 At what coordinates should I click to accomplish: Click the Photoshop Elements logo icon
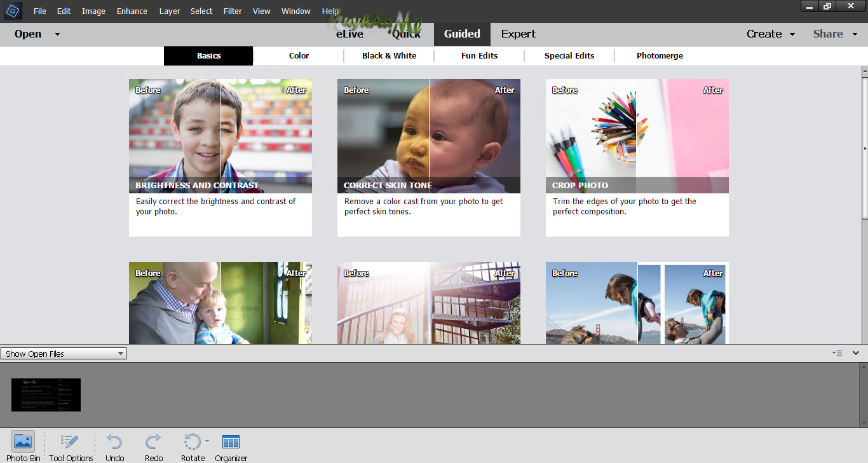(13, 11)
